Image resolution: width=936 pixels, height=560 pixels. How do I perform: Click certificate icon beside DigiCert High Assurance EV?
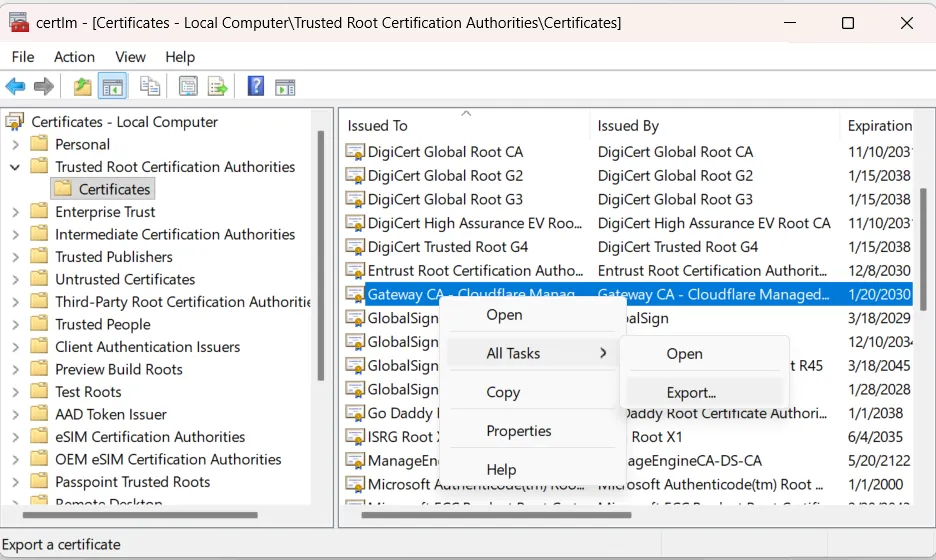(355, 223)
